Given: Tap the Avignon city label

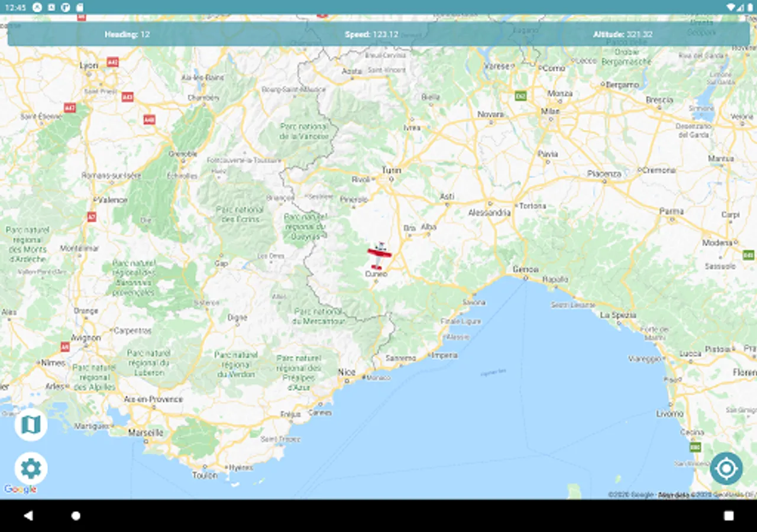Looking at the screenshot, I should [86, 338].
